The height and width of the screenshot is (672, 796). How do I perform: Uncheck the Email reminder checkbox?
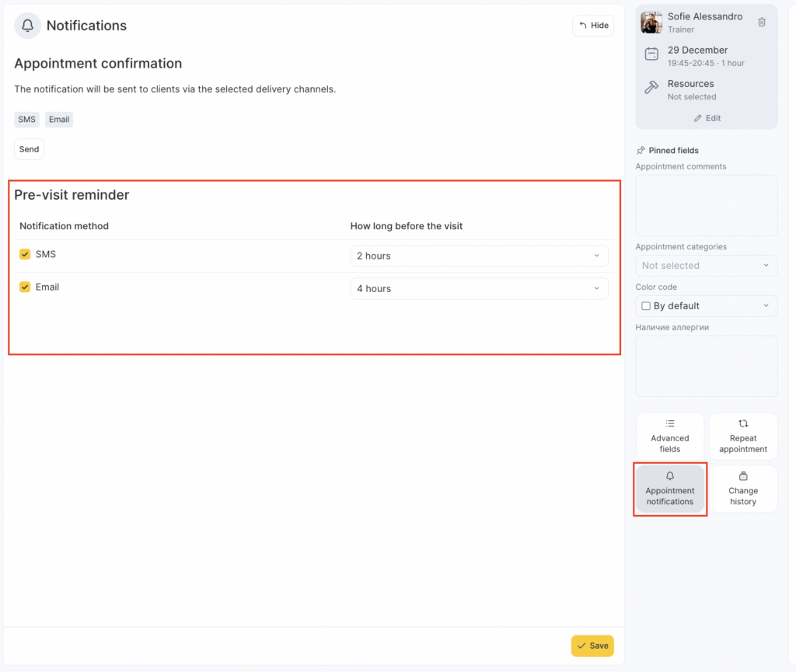[x=25, y=287]
